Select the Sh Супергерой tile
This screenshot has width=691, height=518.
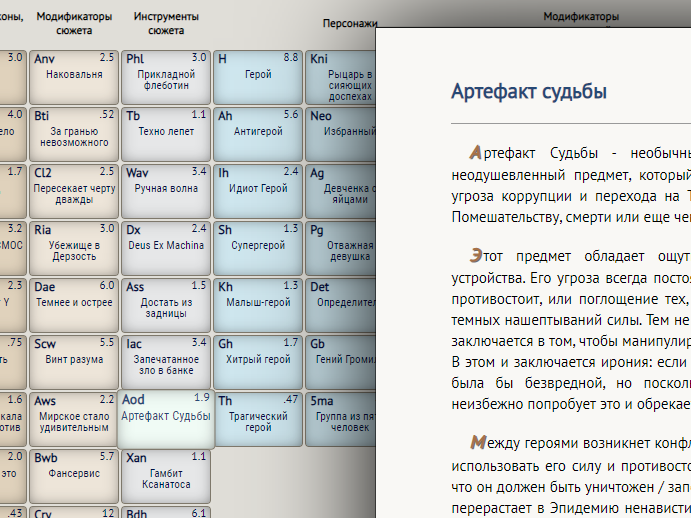click(x=258, y=248)
